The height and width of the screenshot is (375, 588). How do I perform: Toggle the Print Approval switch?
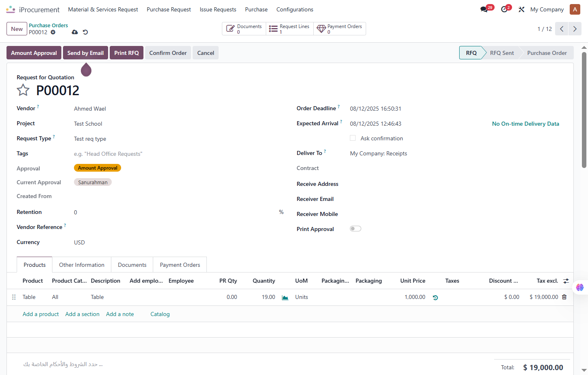(356, 229)
